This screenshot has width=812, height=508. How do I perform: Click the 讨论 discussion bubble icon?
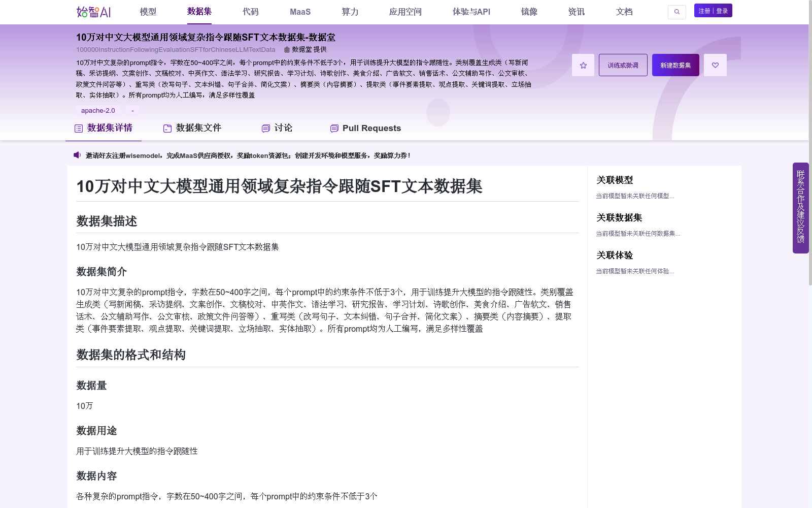point(265,128)
